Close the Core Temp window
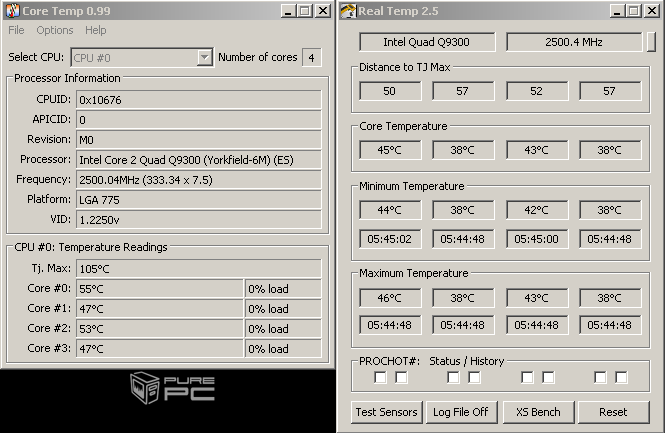Screen dimensions: 665x433 coord(323,11)
